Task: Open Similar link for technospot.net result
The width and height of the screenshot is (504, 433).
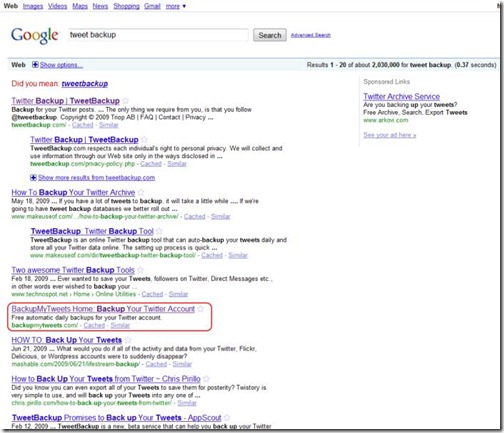Action: click(178, 294)
